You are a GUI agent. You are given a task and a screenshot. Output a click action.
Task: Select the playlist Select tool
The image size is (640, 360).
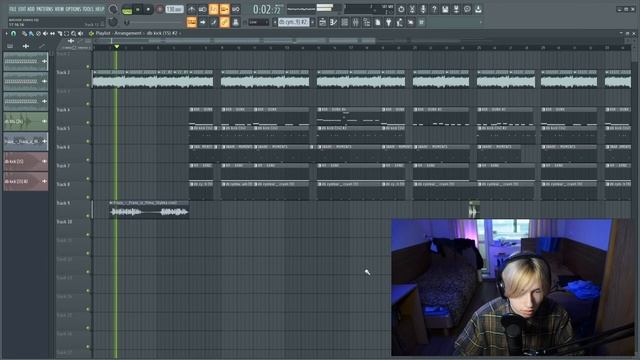point(67,33)
